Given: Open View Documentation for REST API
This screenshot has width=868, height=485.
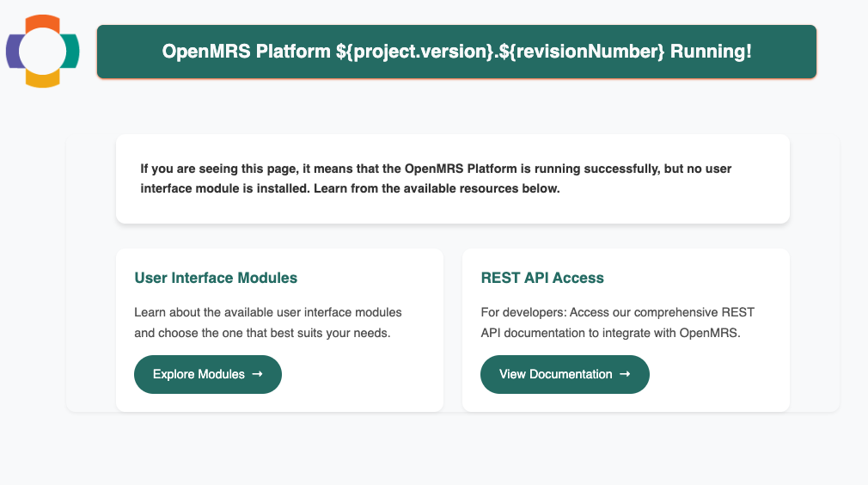Looking at the screenshot, I should pos(565,374).
